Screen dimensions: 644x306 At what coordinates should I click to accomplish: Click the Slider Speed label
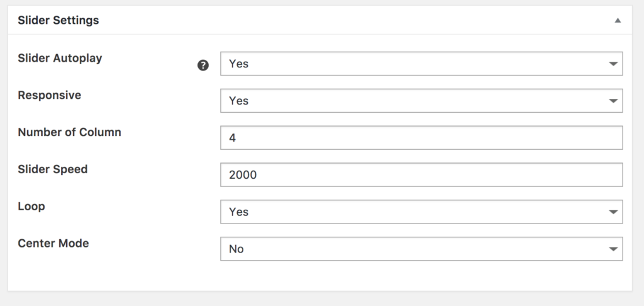click(53, 169)
